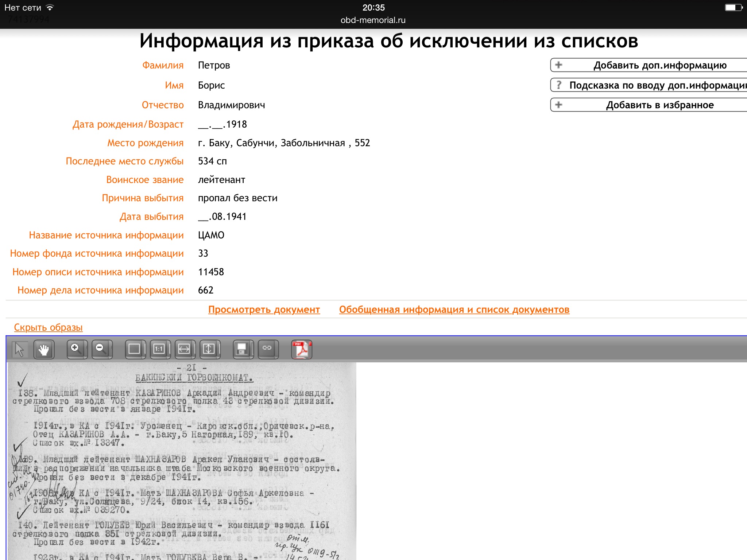Set document zoom to 1:1
The height and width of the screenshot is (560, 747).
(160, 349)
